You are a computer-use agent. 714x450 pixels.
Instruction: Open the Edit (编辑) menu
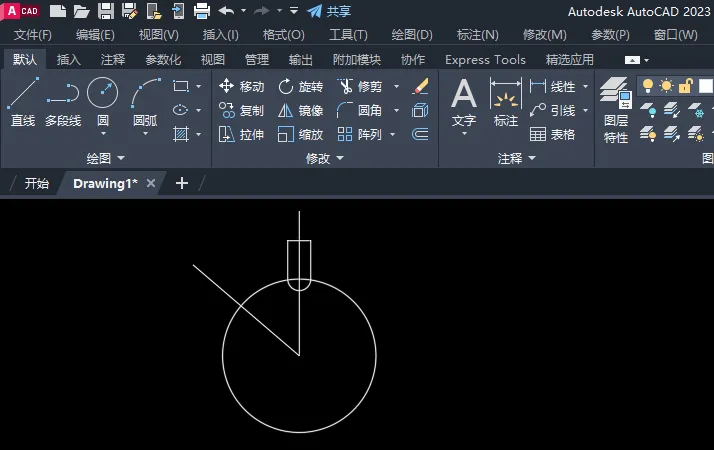pos(95,35)
